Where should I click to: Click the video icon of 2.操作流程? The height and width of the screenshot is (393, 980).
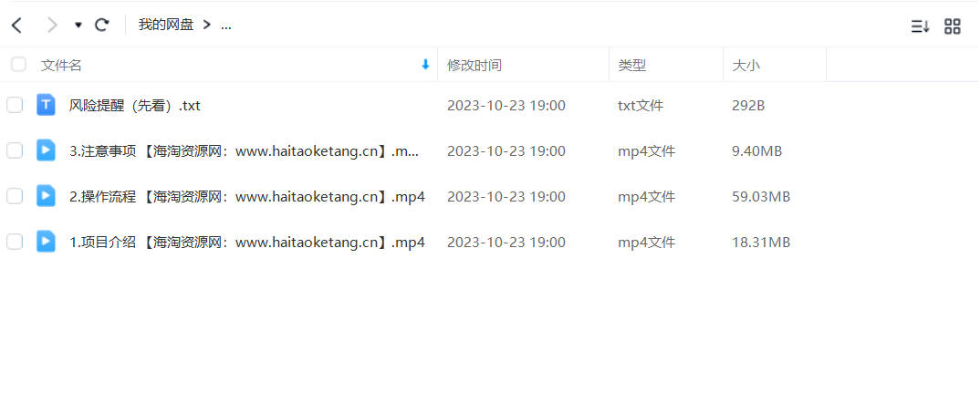point(46,196)
